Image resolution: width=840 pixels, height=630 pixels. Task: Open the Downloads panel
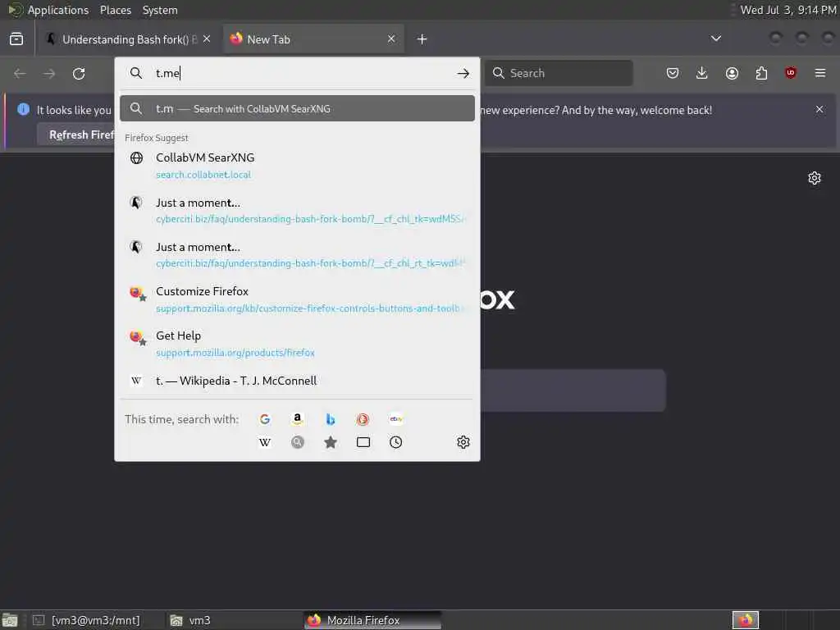pos(702,73)
